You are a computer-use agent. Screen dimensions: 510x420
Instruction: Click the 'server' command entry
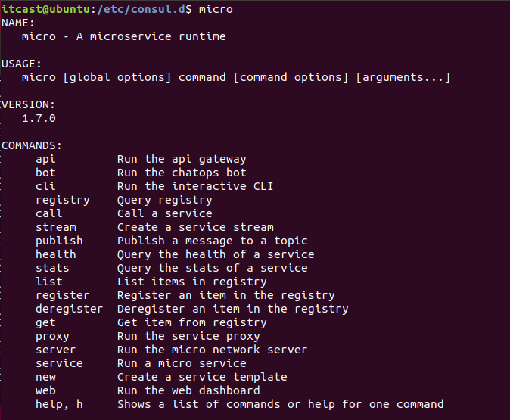coord(56,350)
